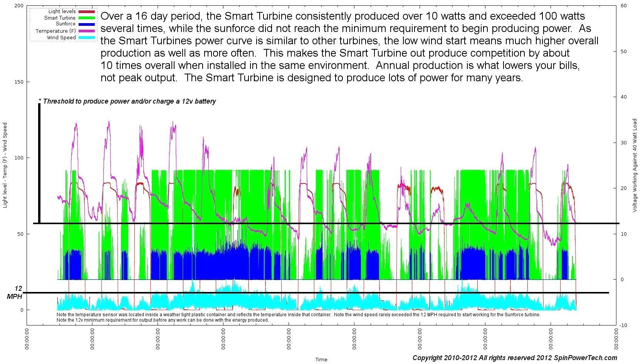
Task: Click the '100' left axis tick label
Action: 19,158
